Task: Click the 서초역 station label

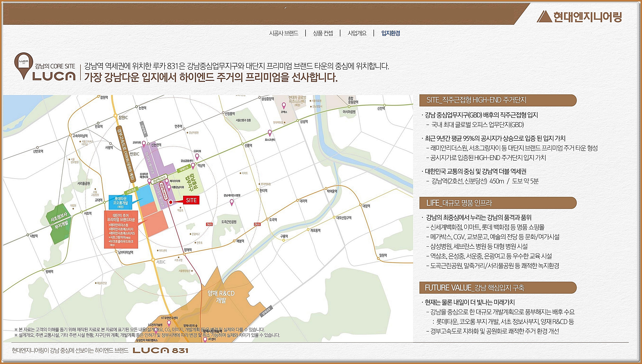Action: pyautogui.click(x=88, y=213)
